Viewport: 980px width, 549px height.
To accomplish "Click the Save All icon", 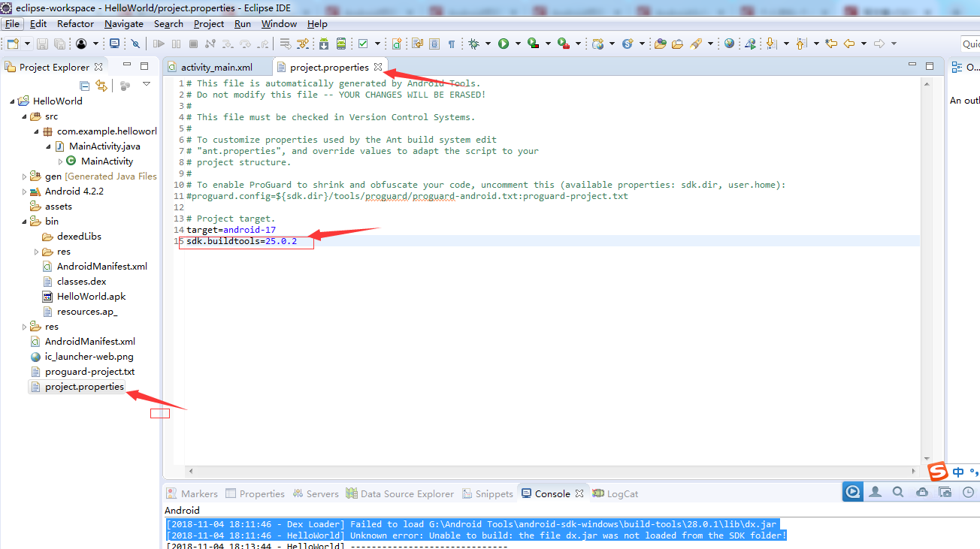I will (59, 43).
